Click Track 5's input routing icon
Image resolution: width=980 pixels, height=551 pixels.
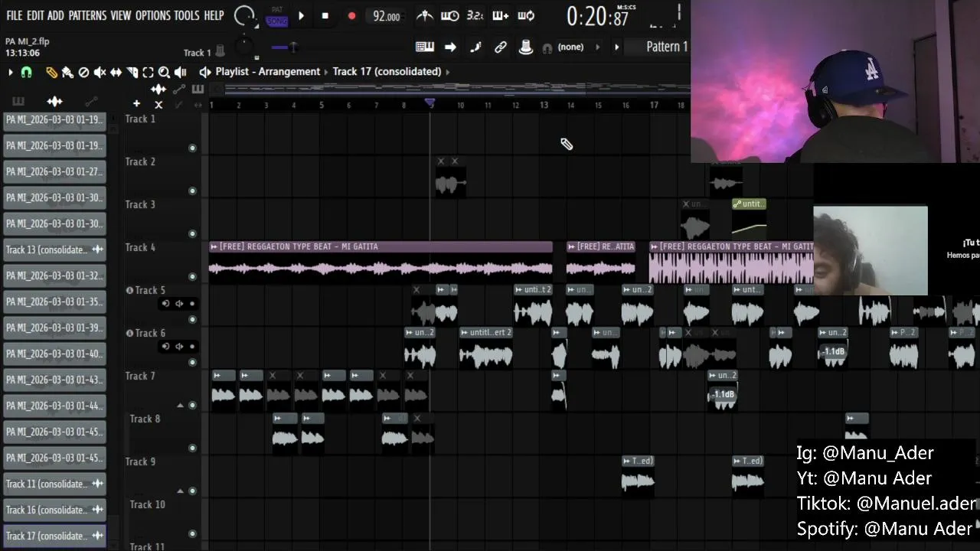coord(165,304)
